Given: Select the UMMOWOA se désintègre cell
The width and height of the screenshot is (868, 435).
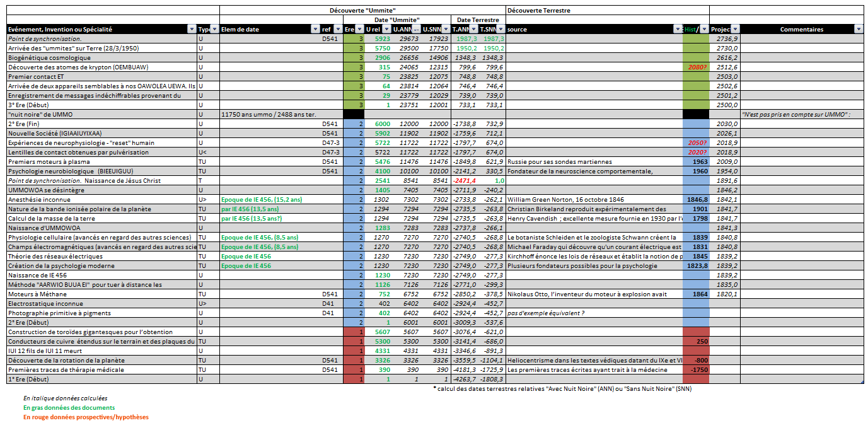Looking at the screenshot, I should [101, 190].
